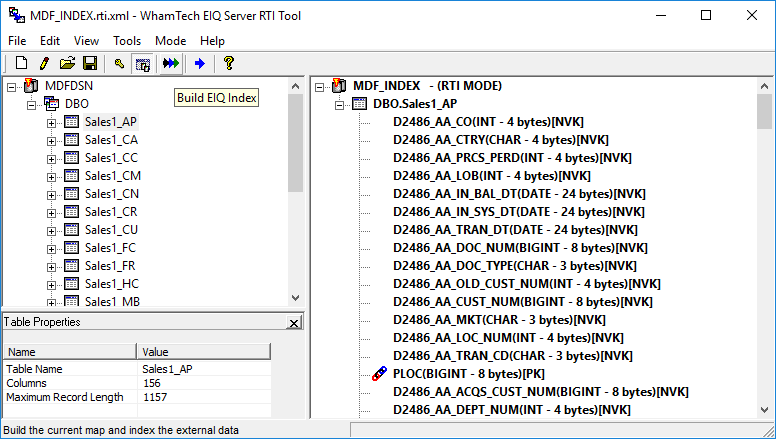Select D2486_AA_CO column entry

point(488,122)
